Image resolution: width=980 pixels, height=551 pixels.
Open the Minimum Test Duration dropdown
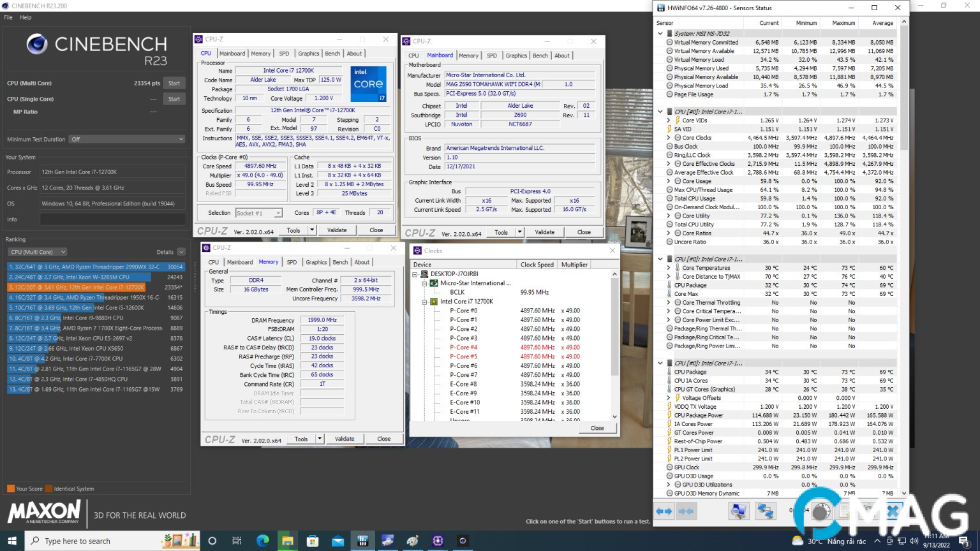[x=127, y=139]
